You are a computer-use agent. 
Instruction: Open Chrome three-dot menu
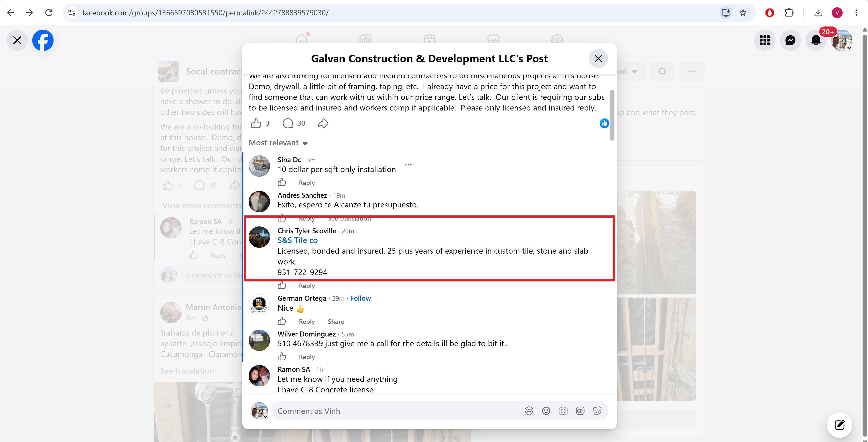pyautogui.click(x=856, y=13)
